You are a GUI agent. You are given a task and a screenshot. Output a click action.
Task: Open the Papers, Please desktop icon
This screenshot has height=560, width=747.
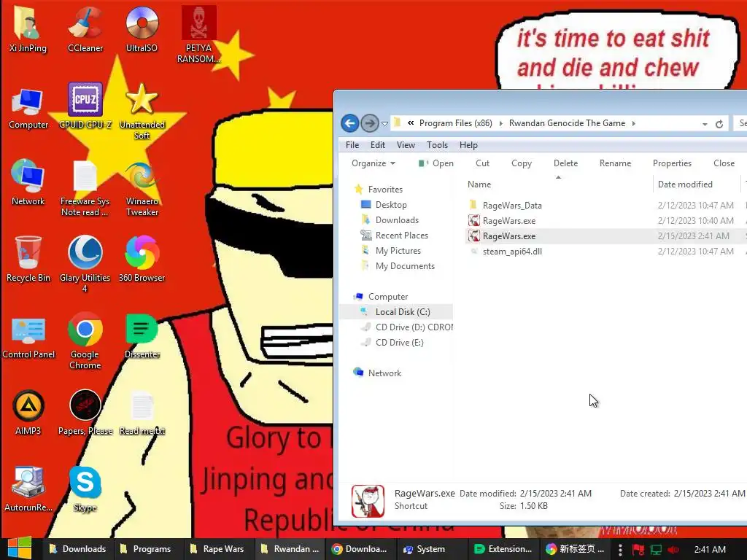85,413
